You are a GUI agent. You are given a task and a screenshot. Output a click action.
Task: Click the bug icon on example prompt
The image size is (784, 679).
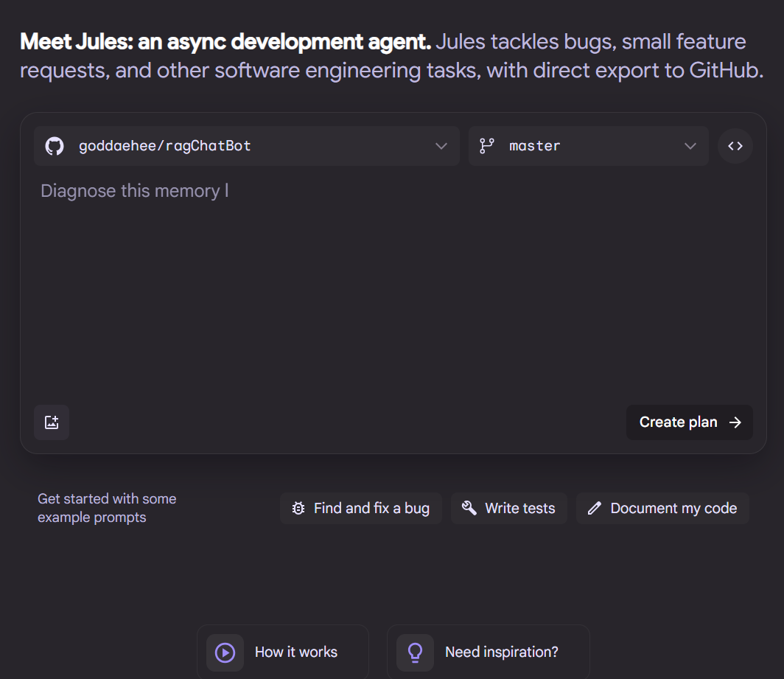click(x=298, y=509)
